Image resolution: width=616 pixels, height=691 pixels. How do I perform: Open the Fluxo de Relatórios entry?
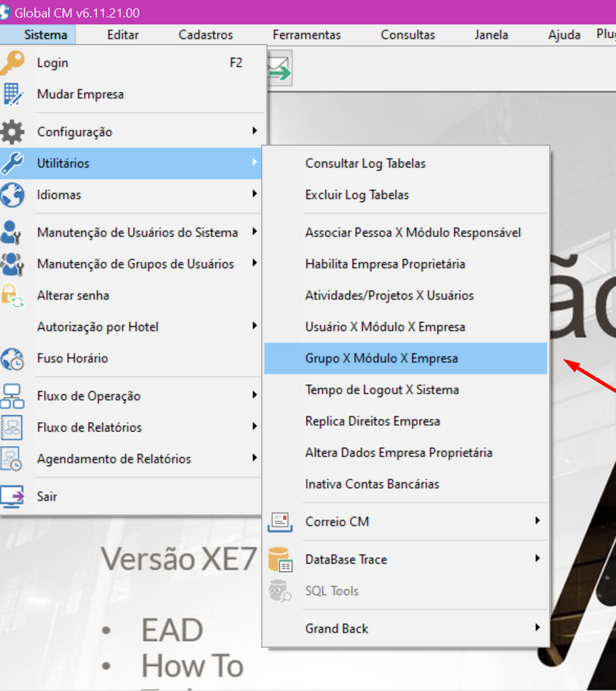point(131,428)
